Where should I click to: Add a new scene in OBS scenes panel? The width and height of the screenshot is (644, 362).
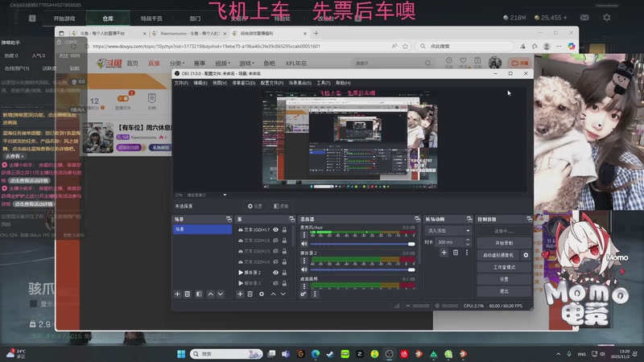[x=177, y=294]
